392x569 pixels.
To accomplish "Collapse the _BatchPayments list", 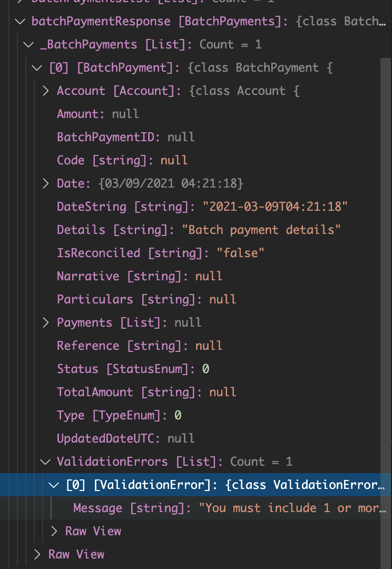I will 28,44.
